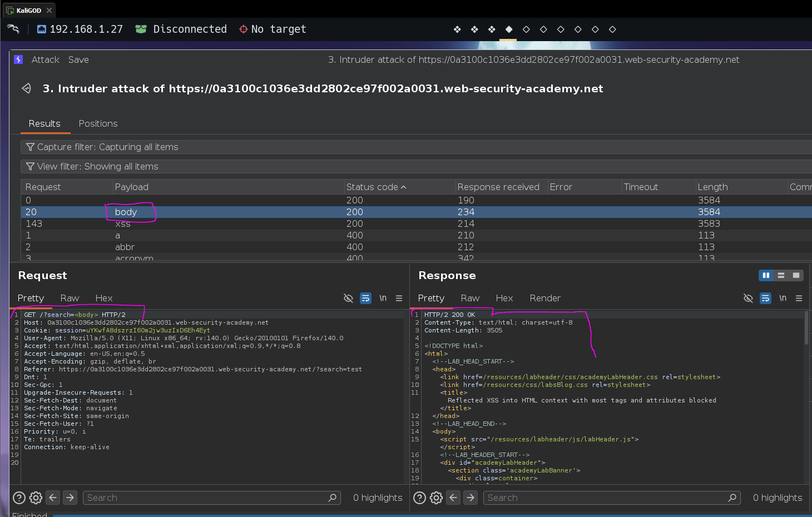The image size is (812, 517).
Task: Click the Request panel Search field
Action: [x=212, y=498]
